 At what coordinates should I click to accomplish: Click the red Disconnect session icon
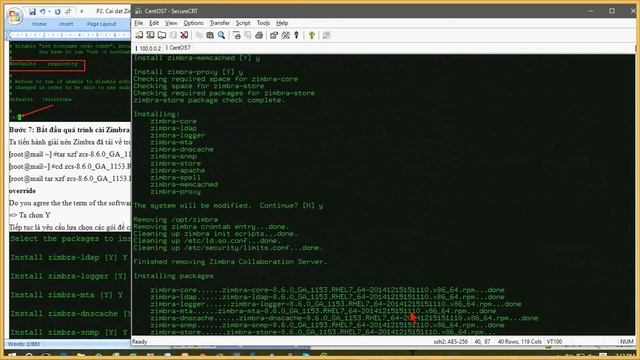(184, 35)
